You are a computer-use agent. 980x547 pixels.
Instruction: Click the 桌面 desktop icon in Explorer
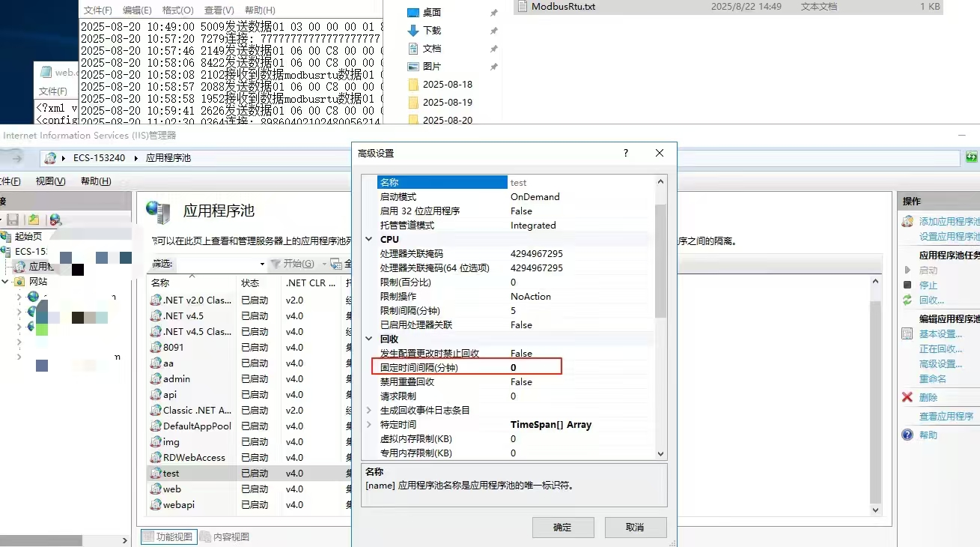point(413,13)
